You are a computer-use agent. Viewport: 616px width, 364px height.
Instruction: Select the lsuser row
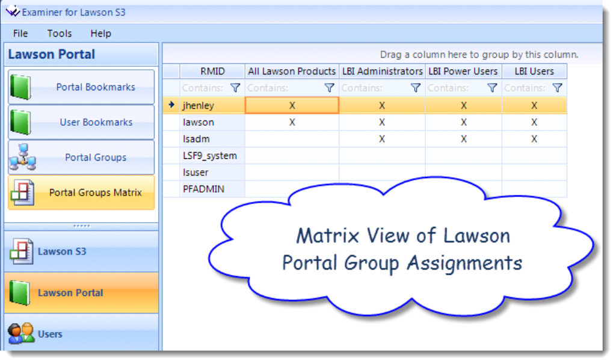click(x=365, y=172)
